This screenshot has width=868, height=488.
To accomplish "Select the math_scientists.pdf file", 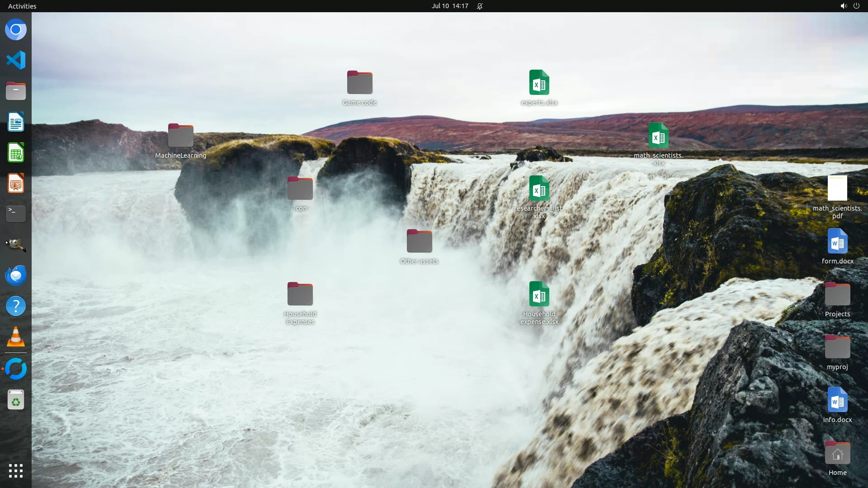I will [x=837, y=188].
